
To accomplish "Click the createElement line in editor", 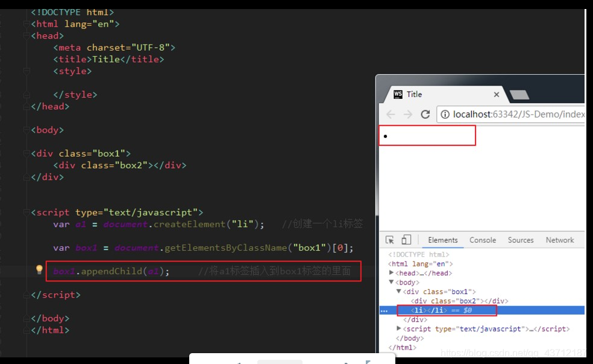I will tap(159, 224).
